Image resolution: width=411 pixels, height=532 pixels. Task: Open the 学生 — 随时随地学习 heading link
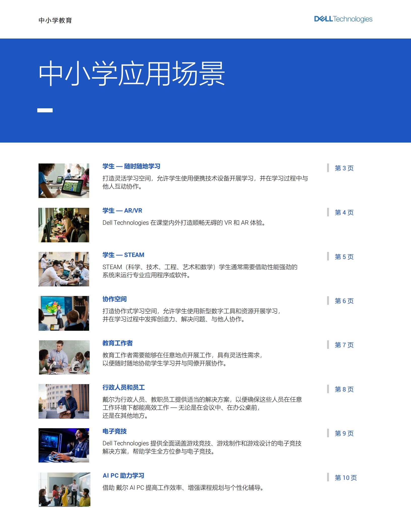pyautogui.click(x=131, y=166)
